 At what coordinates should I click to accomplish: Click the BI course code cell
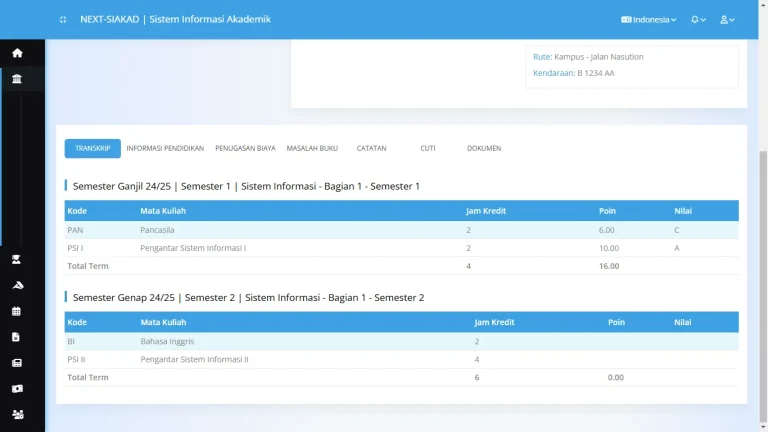pyautogui.click(x=71, y=341)
